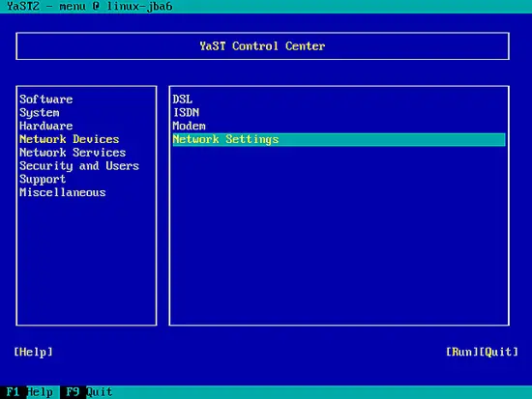Click the YaST2 menu window title text

point(89,6)
